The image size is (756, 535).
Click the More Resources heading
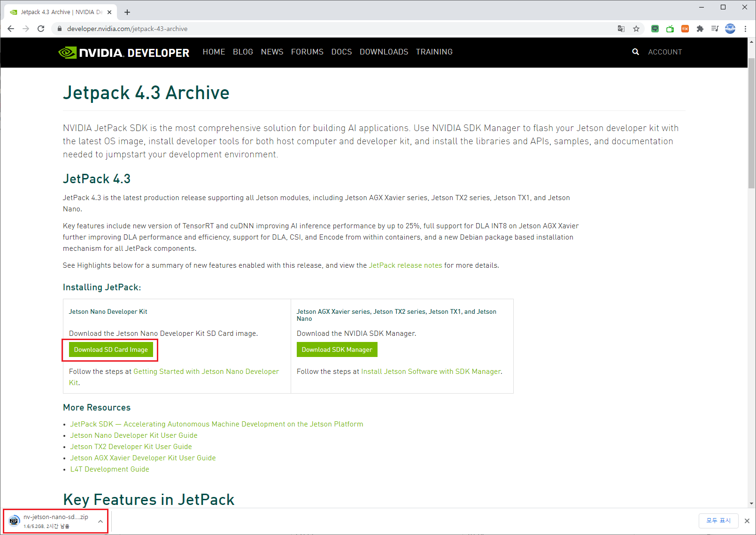97,407
